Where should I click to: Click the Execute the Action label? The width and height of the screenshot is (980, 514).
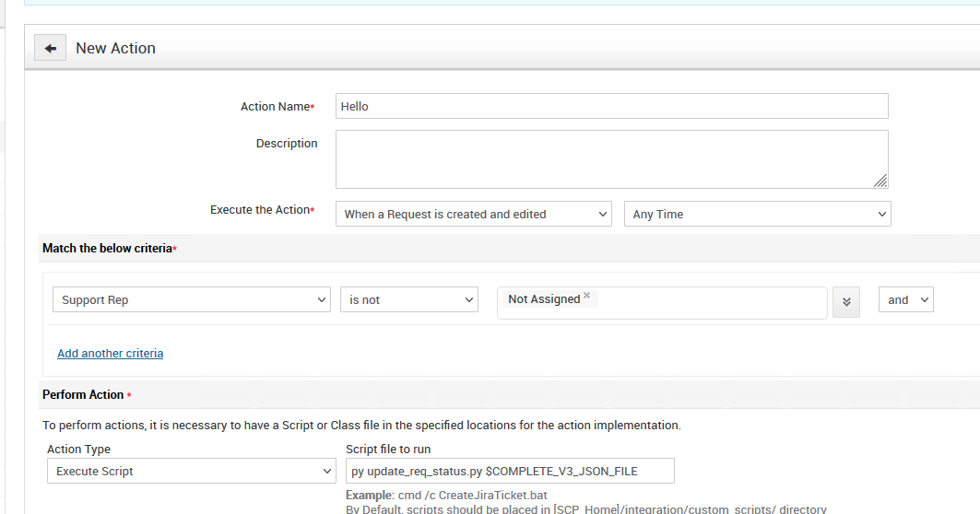(x=259, y=210)
